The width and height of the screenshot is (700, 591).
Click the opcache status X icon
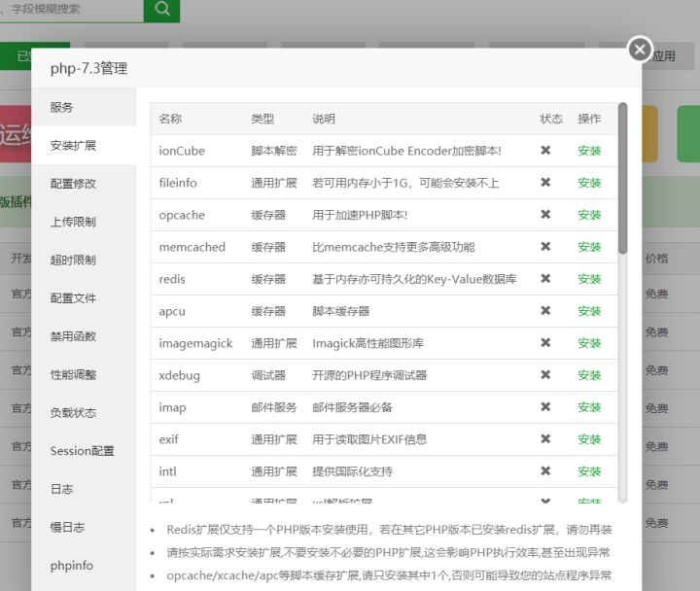click(x=545, y=215)
